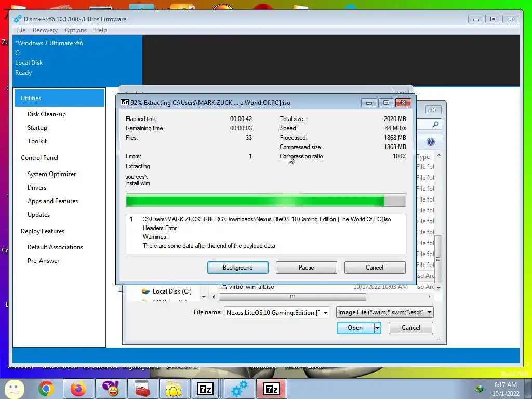Cancel the Open file dialog
The width and height of the screenshot is (532, 399).
411,328
